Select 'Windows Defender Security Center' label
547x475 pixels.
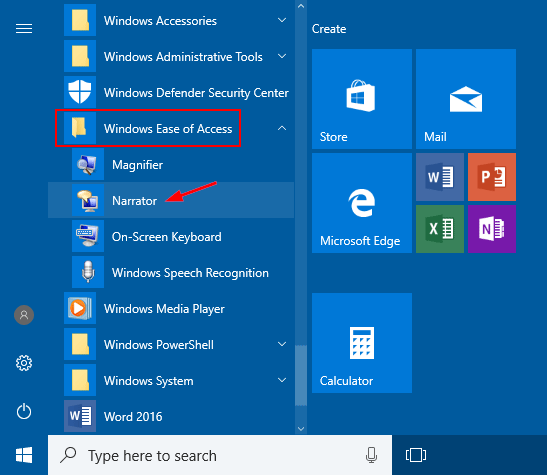tap(196, 93)
